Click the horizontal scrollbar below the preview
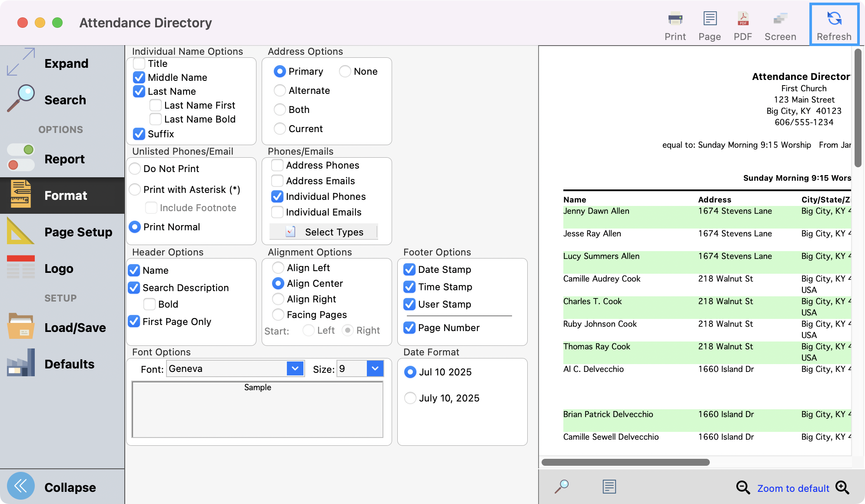This screenshot has width=865, height=504. click(626, 461)
